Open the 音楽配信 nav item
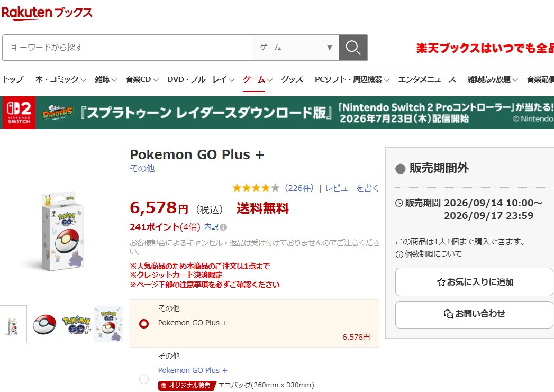 coord(540,79)
